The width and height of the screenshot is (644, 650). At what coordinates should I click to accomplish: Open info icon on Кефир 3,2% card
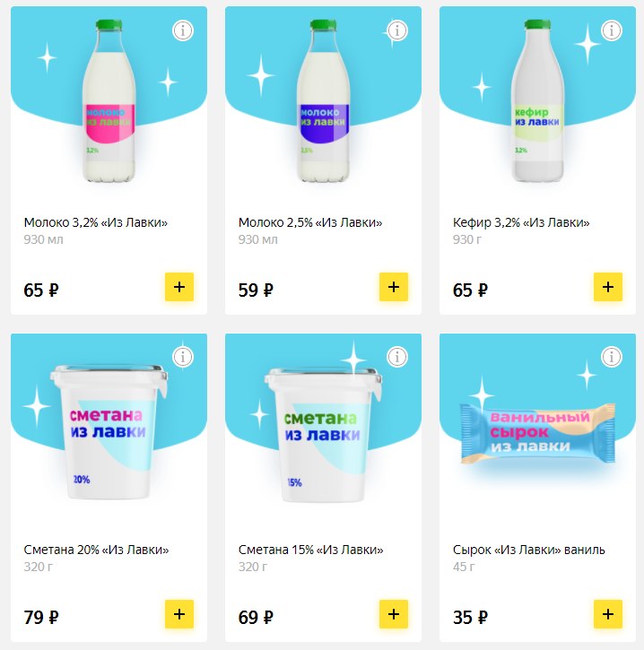[612, 30]
